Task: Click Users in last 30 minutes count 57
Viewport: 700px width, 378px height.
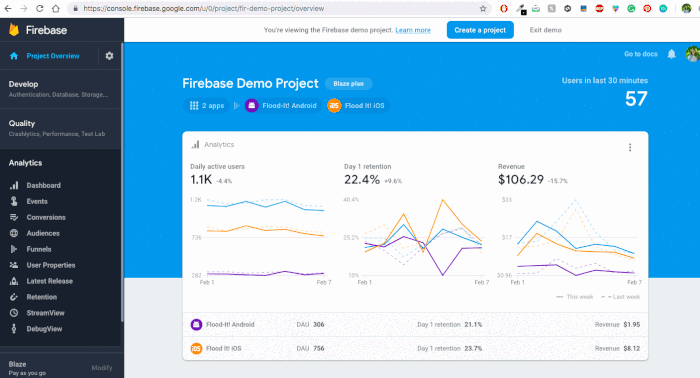Action: (x=636, y=99)
